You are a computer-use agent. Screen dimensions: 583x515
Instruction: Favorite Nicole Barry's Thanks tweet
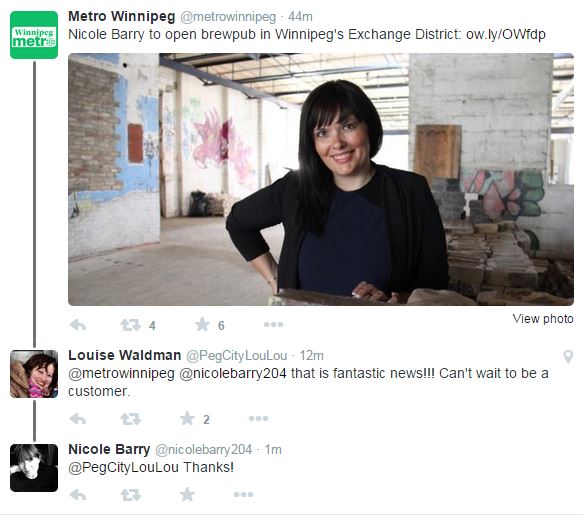click(x=187, y=495)
